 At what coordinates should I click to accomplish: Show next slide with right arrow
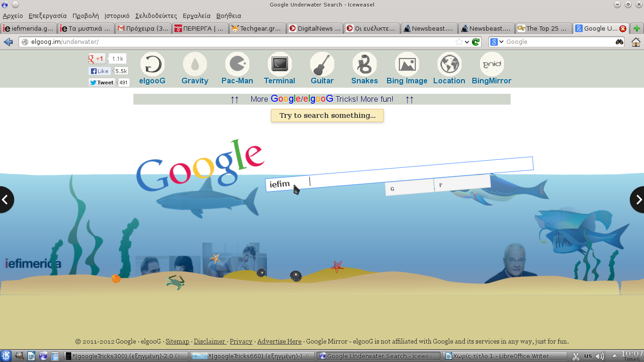coord(638,200)
